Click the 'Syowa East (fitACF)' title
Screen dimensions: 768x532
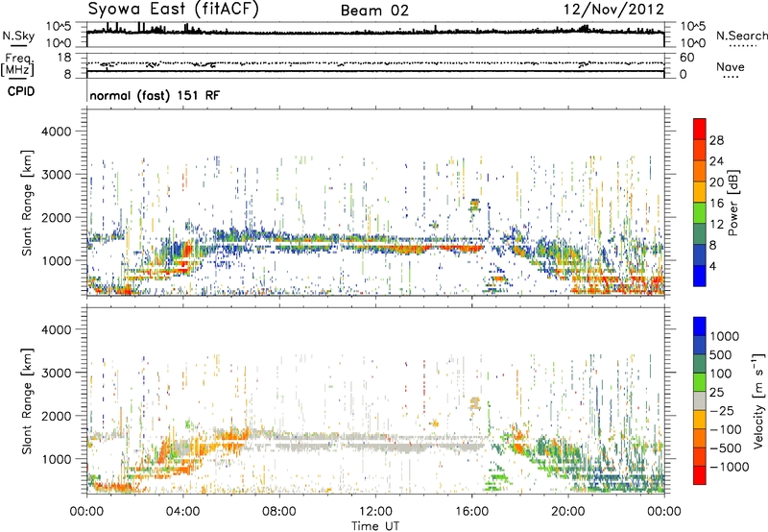[x=173, y=10]
